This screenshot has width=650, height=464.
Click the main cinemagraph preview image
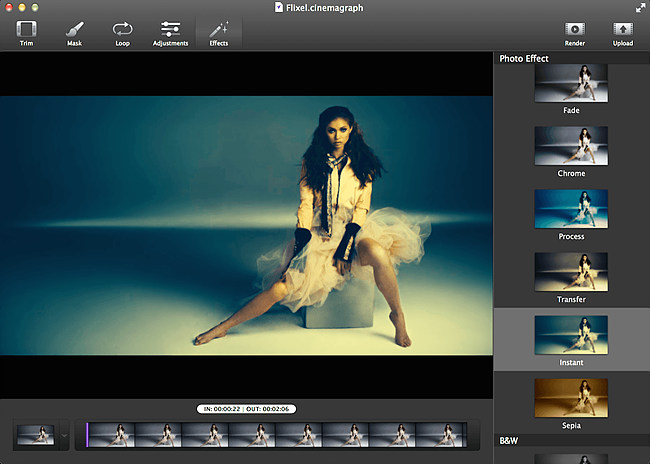click(x=246, y=226)
